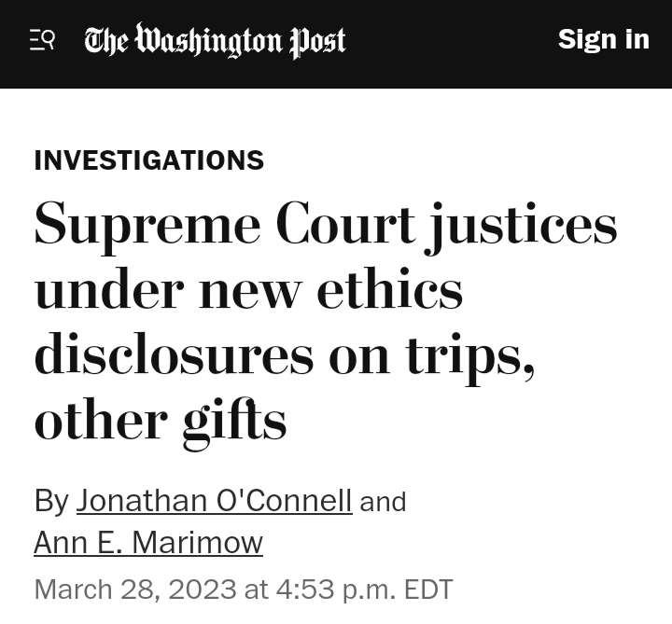Go to The Washington Post homepage logo
Screen dimensions: 672x624
coord(215,41)
